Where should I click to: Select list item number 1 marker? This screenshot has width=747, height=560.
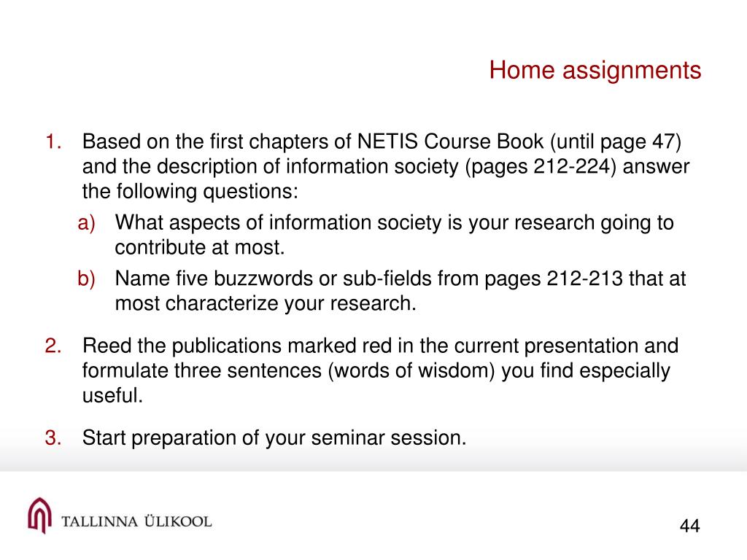pyautogui.click(x=53, y=142)
